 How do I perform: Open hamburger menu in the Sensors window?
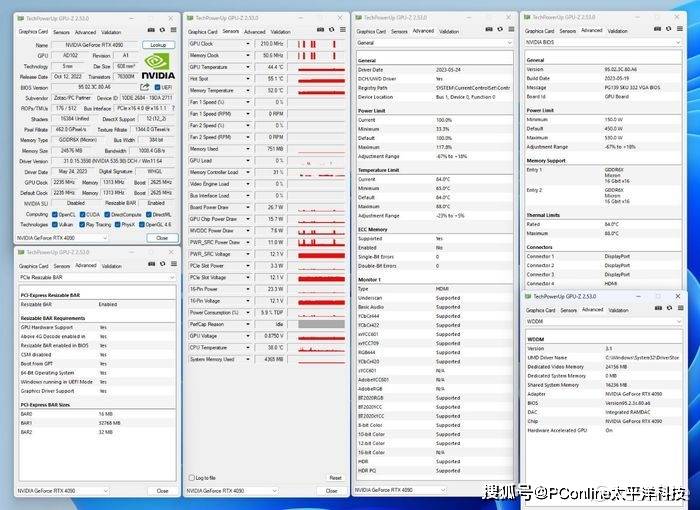(x=342, y=29)
